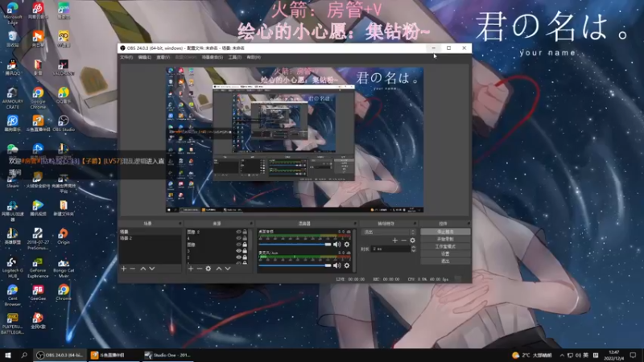This screenshot has width=644, height=362.
Task: Open the 帮助(H) menu in OBS
Action: 254,57
